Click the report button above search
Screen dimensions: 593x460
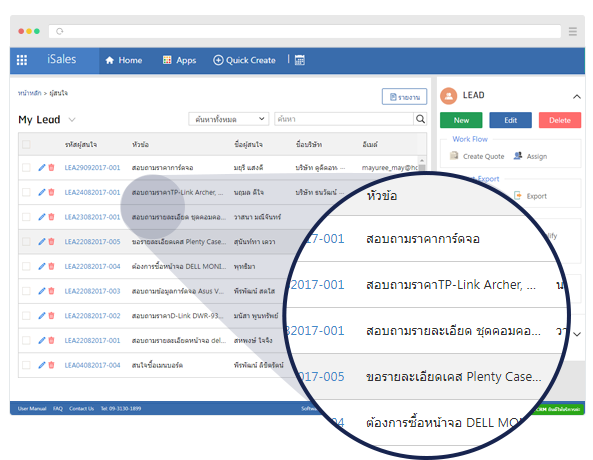tap(404, 97)
